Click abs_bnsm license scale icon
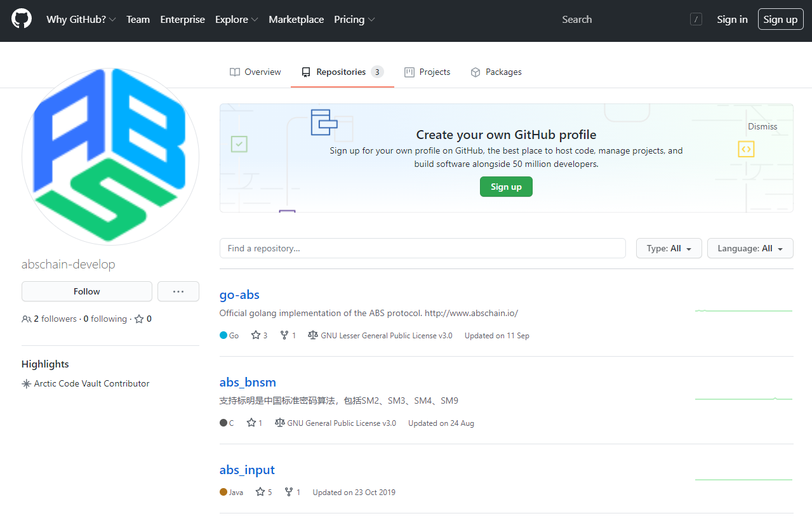 pos(279,423)
